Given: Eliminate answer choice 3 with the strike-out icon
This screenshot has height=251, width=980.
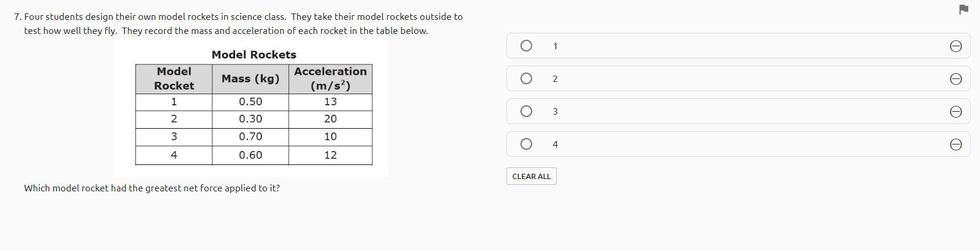Looking at the screenshot, I should 955,112.
